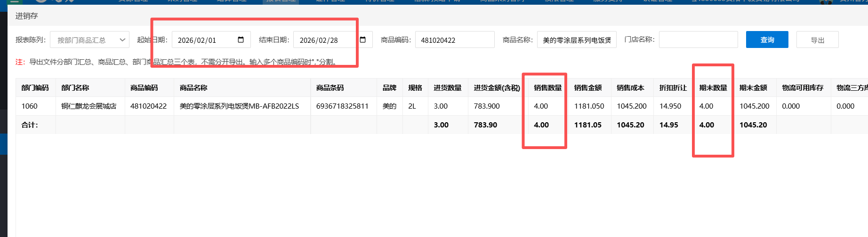Open the start date calendar picker icon
This screenshot has width=868, height=237.
click(x=241, y=40)
